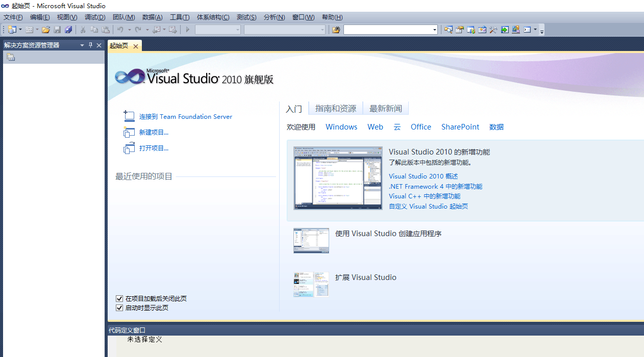
Task: Switch to the 指南和资源 tab
Action: tap(336, 109)
